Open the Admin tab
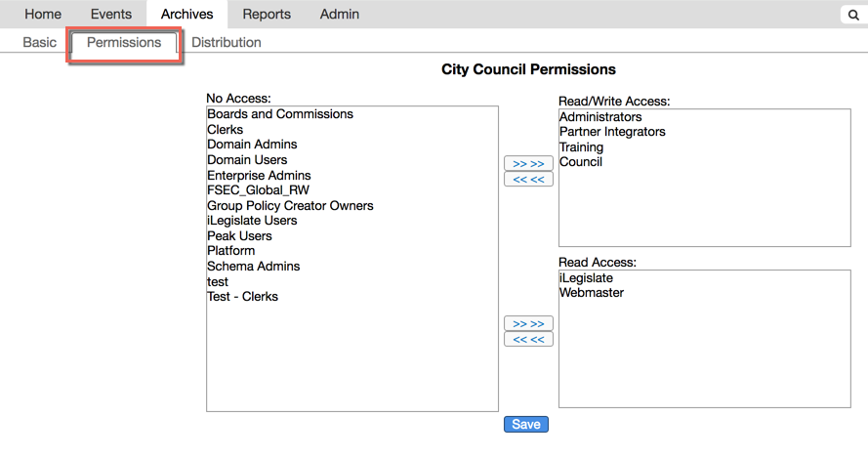 click(x=340, y=15)
